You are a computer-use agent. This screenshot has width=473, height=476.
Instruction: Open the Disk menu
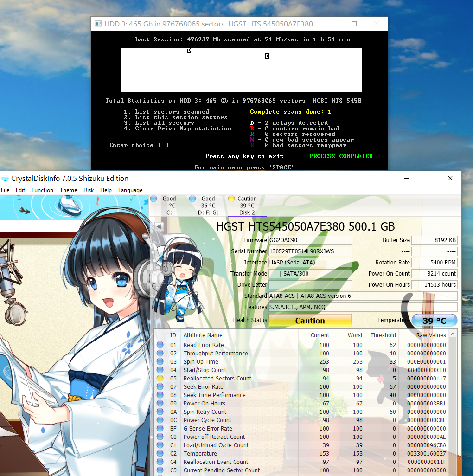point(89,190)
